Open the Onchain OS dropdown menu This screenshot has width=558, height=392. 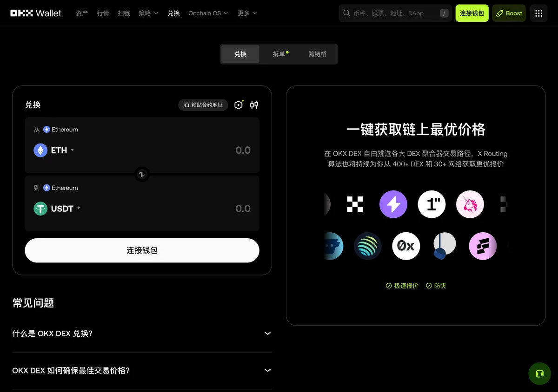tap(208, 13)
